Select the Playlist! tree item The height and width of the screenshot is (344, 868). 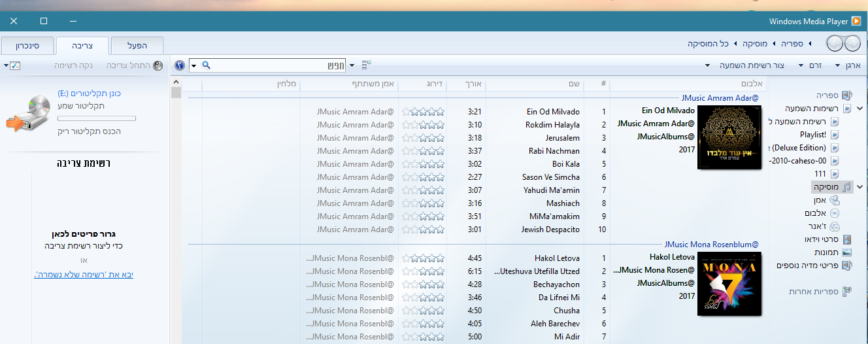click(813, 135)
